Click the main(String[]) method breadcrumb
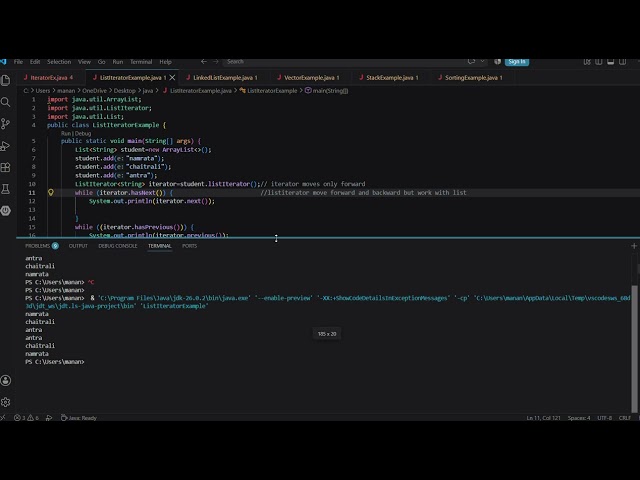640x480 pixels. click(327, 91)
